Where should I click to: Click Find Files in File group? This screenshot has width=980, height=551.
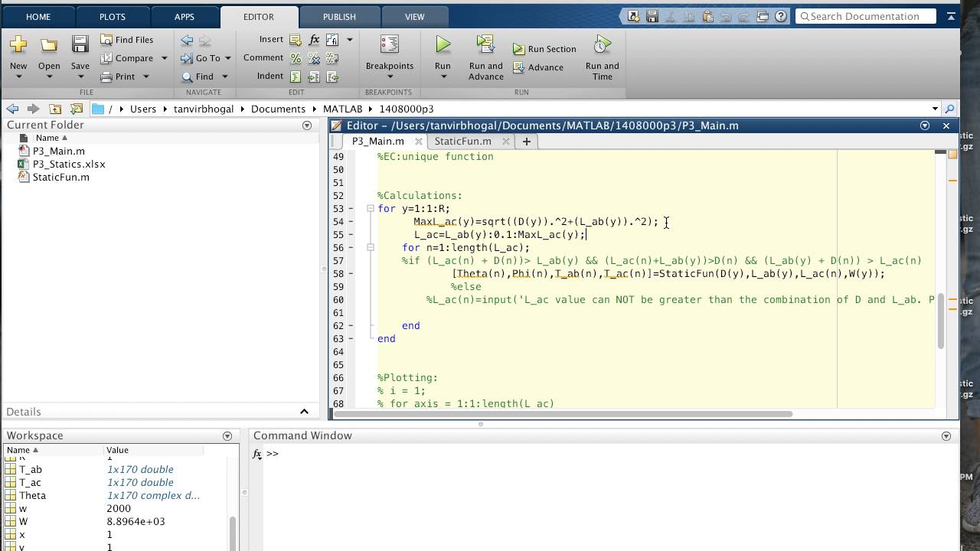pos(126,40)
